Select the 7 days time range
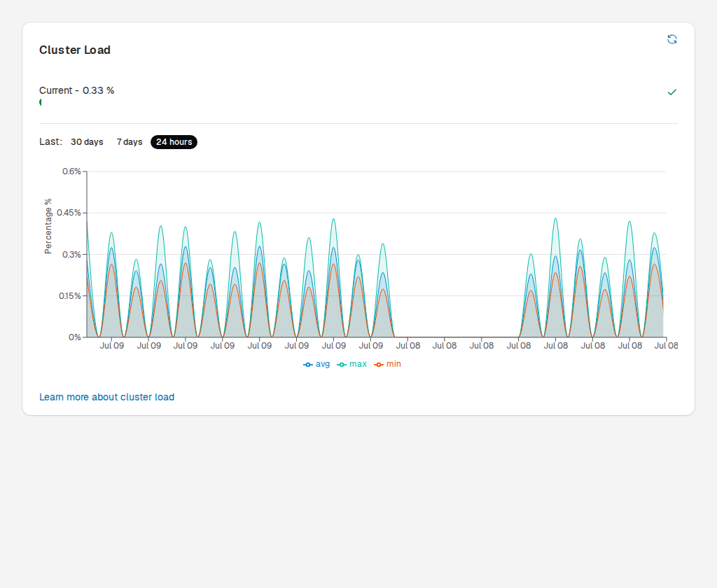Image resolution: width=717 pixels, height=588 pixels. pyautogui.click(x=130, y=142)
